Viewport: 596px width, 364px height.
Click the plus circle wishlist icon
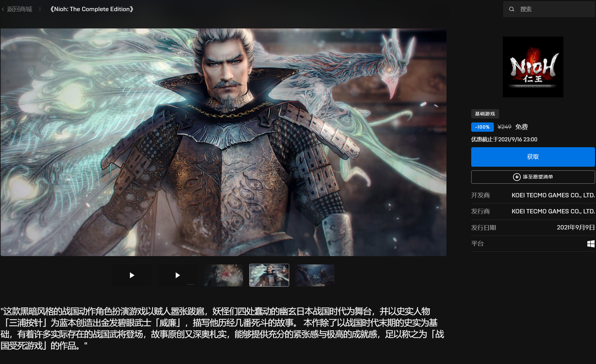[x=517, y=177]
